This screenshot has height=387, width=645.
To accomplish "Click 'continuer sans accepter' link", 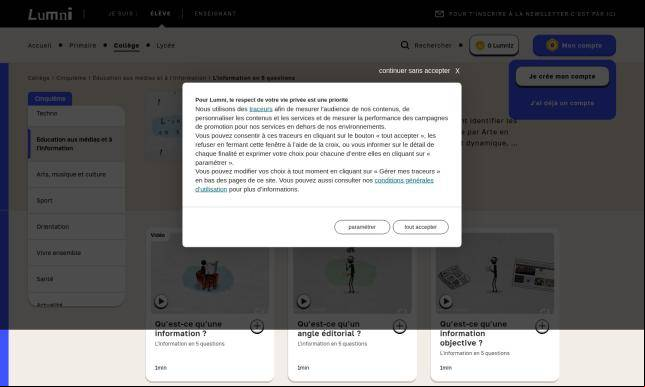I will 414,71.
